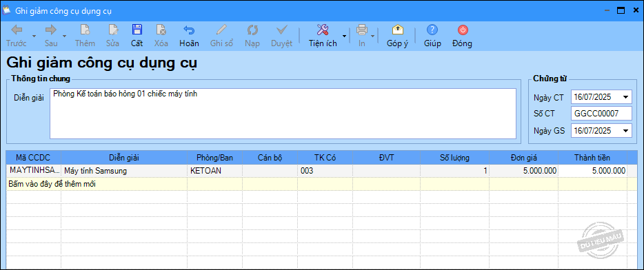
Task: Go to previous record with Trước
Action: coord(17,30)
